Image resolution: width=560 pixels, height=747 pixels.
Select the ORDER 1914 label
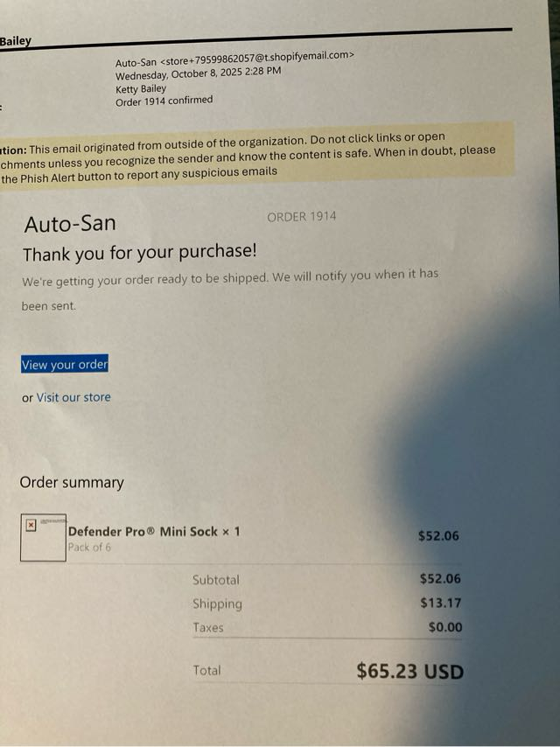coord(302,217)
